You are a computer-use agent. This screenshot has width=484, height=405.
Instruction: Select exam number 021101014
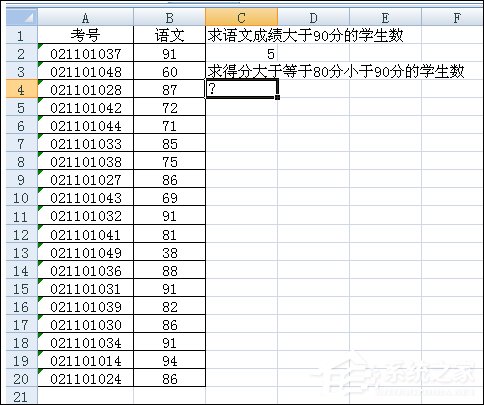(86, 360)
